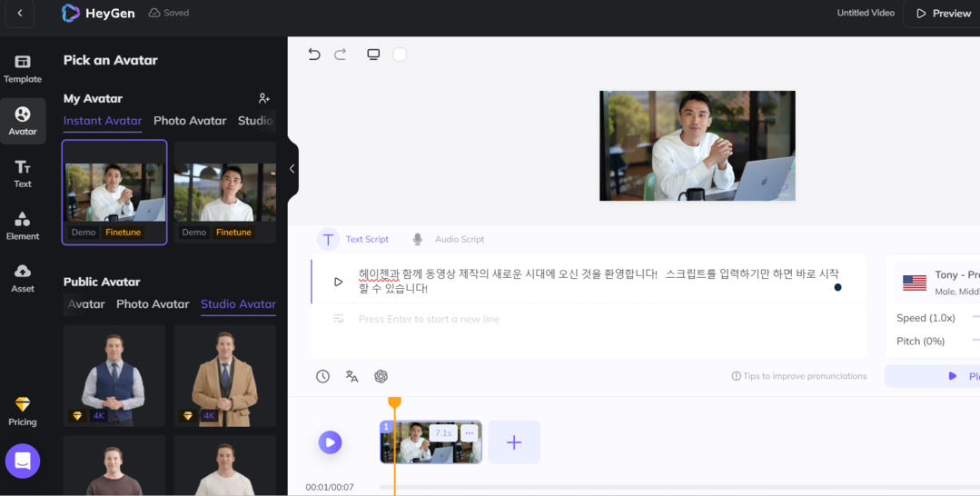The image size is (980, 496).
Task: Click the 7.1s duration badge
Action: tap(443, 432)
